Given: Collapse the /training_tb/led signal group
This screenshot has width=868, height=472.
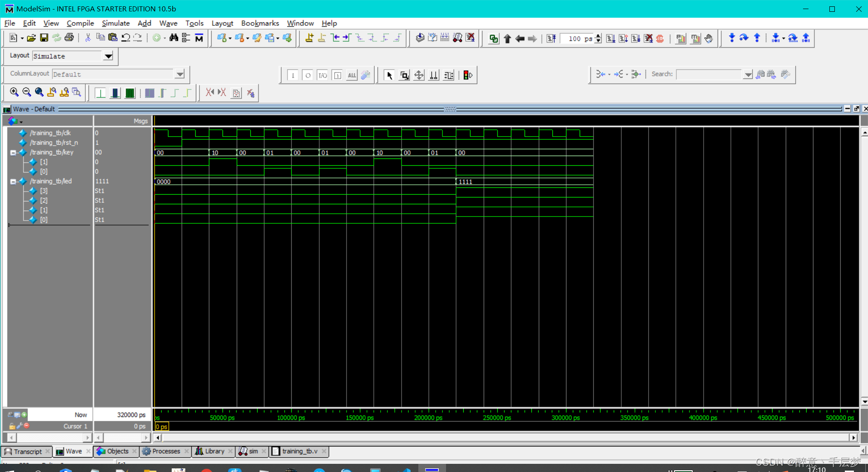Looking at the screenshot, I should 13,182.
